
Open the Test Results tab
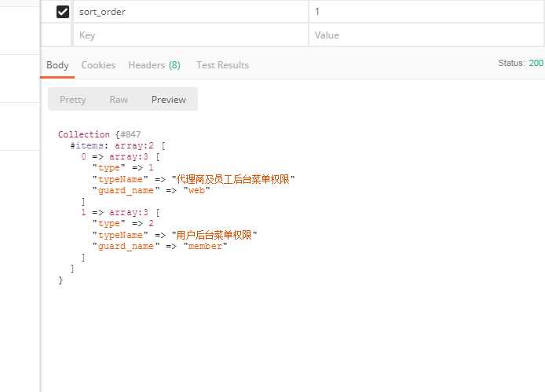[222, 65]
